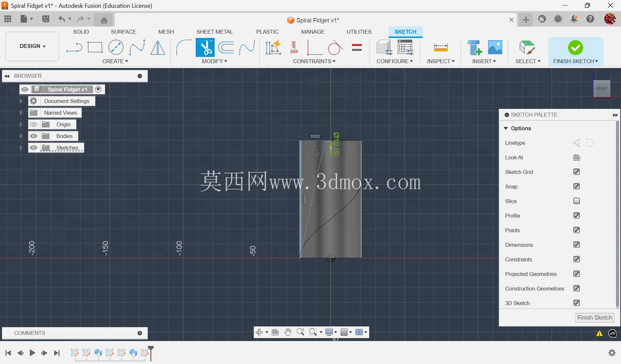
Task: Save the document with disk icon
Action: coord(46,19)
